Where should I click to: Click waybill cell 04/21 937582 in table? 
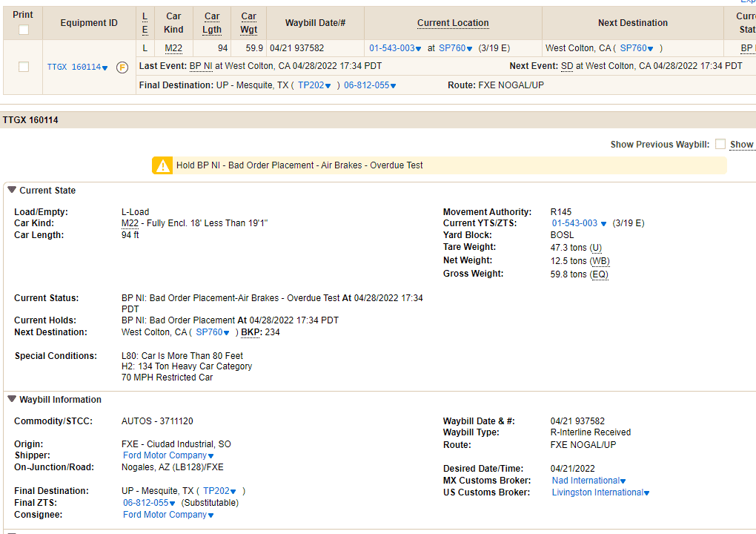297,48
